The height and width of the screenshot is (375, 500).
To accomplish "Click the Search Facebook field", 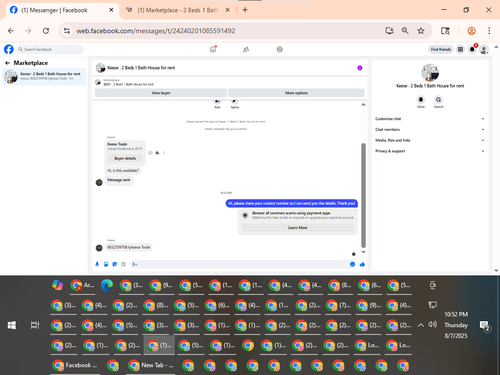I will 50,49.
